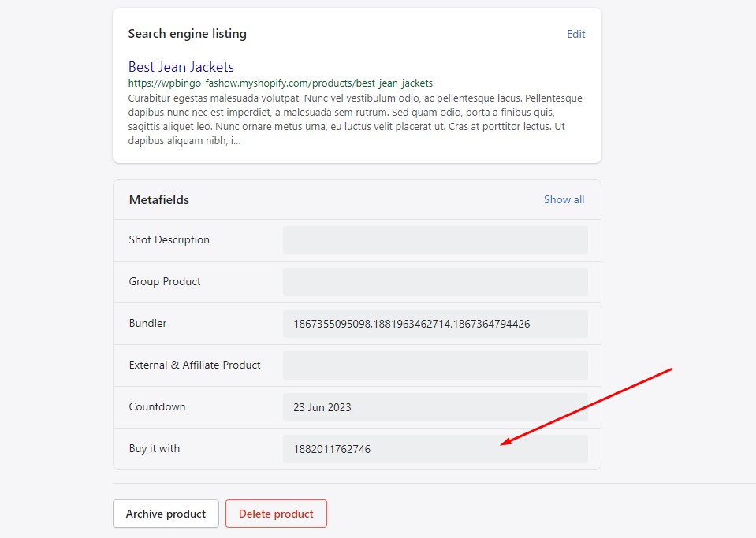Select the Bundler field with product IDs
Viewport: 756px width, 538px height.
[x=434, y=324]
